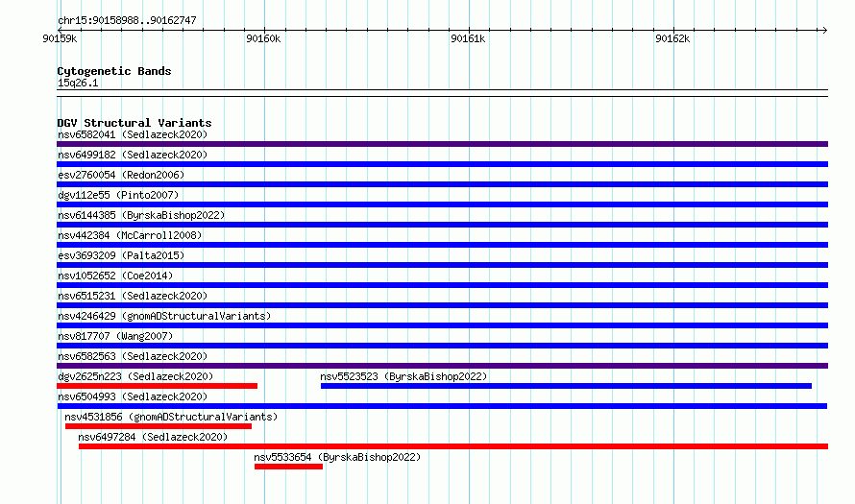
Task: Click the purple bar under nsv6582563
Action: click(x=442, y=366)
